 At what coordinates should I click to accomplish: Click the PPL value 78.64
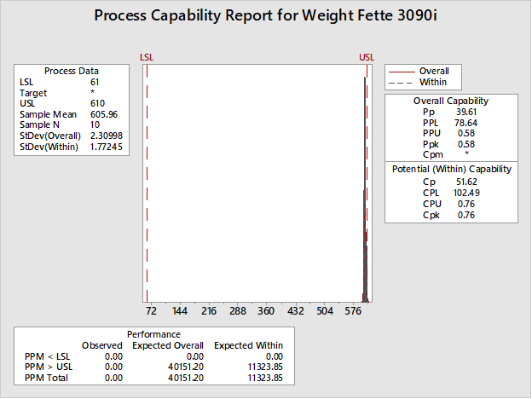point(466,123)
